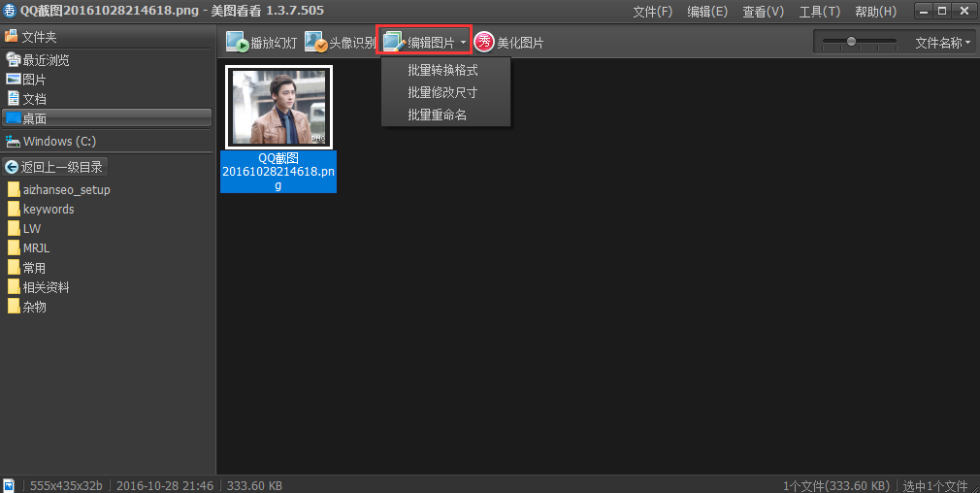Click the Face Recognition (头像识别) icon

point(315,43)
